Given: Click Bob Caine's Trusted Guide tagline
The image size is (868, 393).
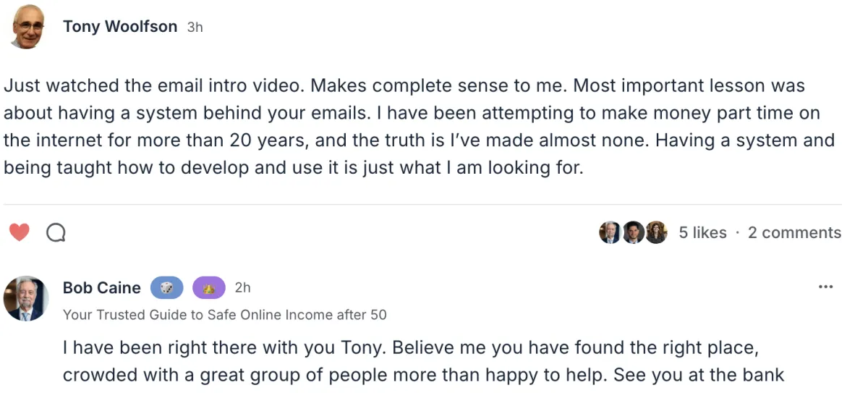Looking at the screenshot, I should (x=224, y=315).
